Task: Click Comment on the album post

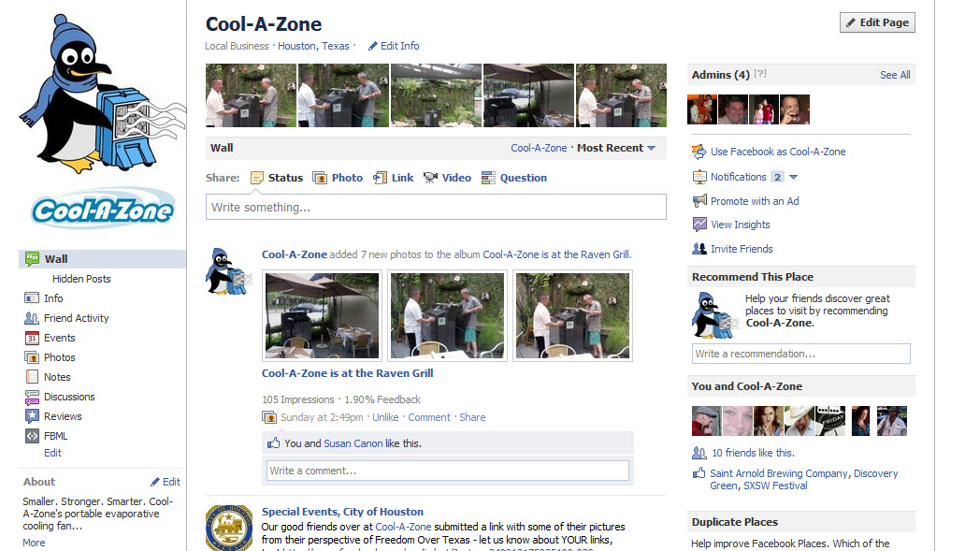Action: [428, 417]
